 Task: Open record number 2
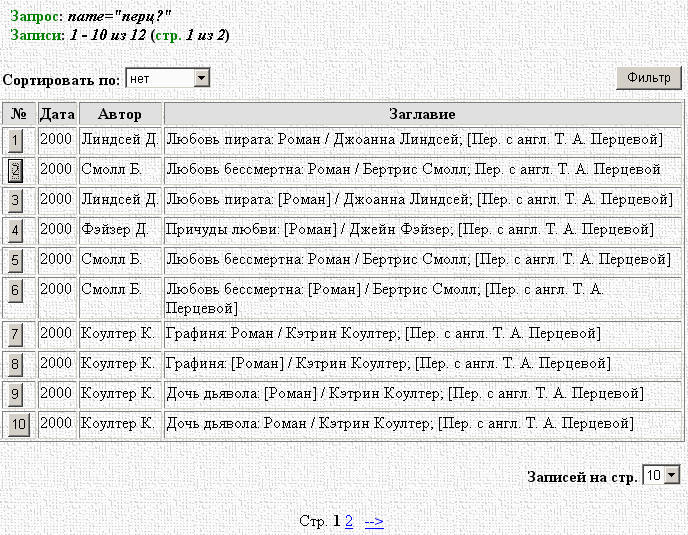[x=16, y=170]
